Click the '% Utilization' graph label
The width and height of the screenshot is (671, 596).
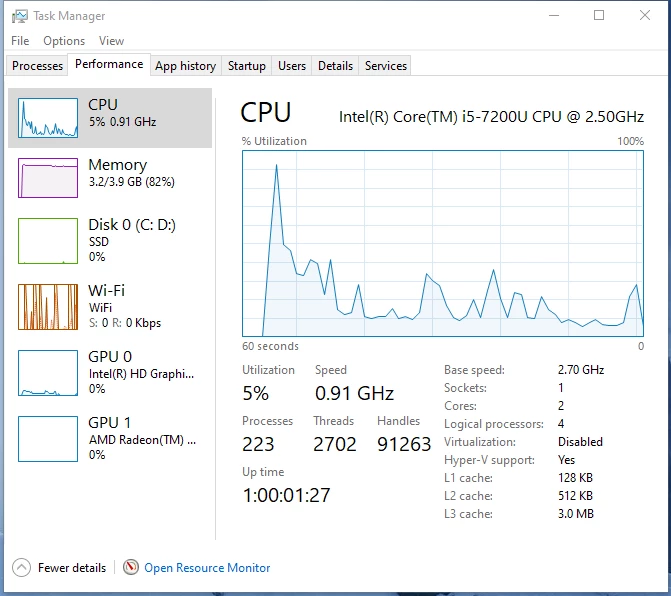point(274,141)
